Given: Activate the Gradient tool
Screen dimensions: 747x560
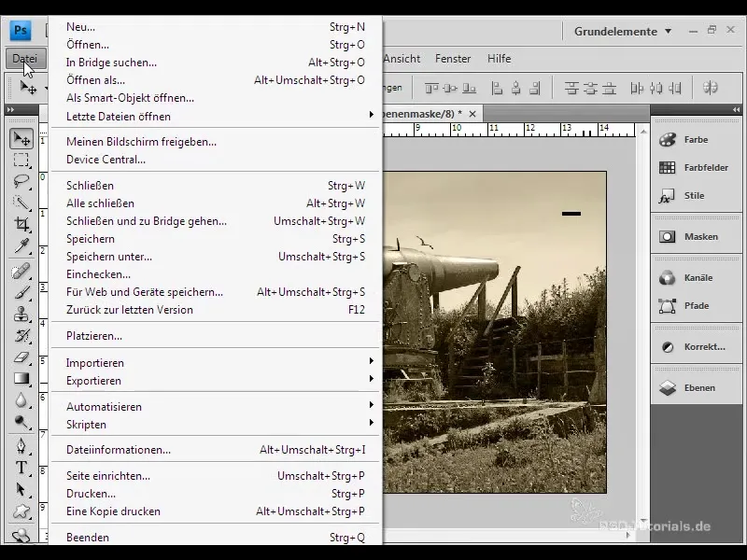Looking at the screenshot, I should [21, 379].
